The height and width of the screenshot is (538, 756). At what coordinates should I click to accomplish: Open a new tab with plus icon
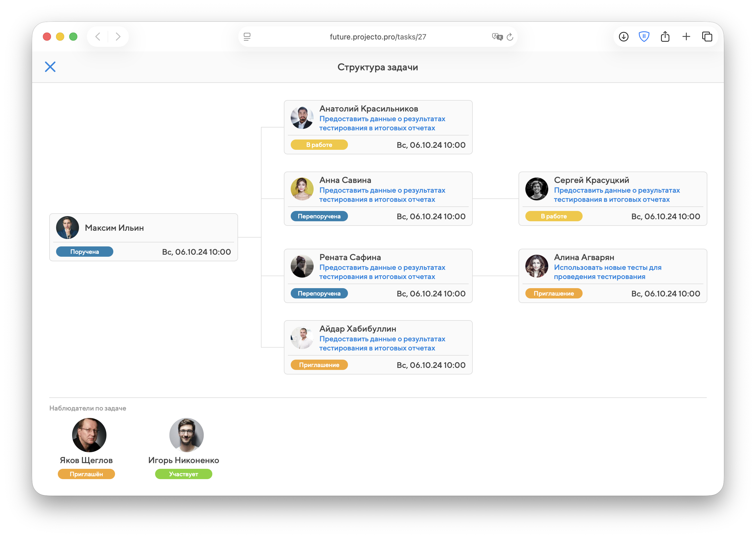686,36
